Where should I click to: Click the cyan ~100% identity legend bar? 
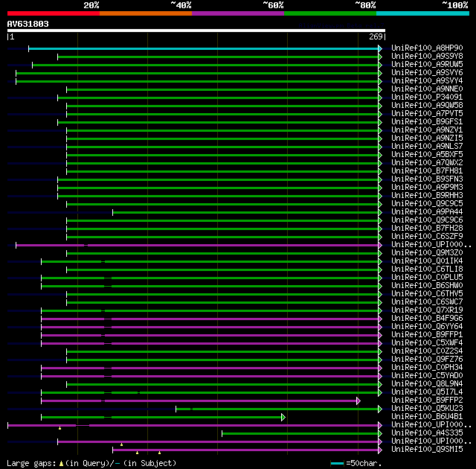coord(423,13)
